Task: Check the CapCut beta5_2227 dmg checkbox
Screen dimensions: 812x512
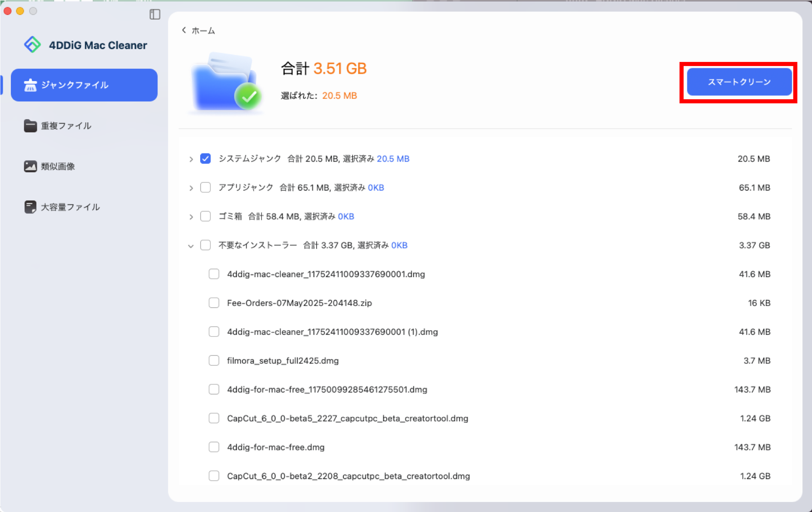Action: (x=214, y=418)
